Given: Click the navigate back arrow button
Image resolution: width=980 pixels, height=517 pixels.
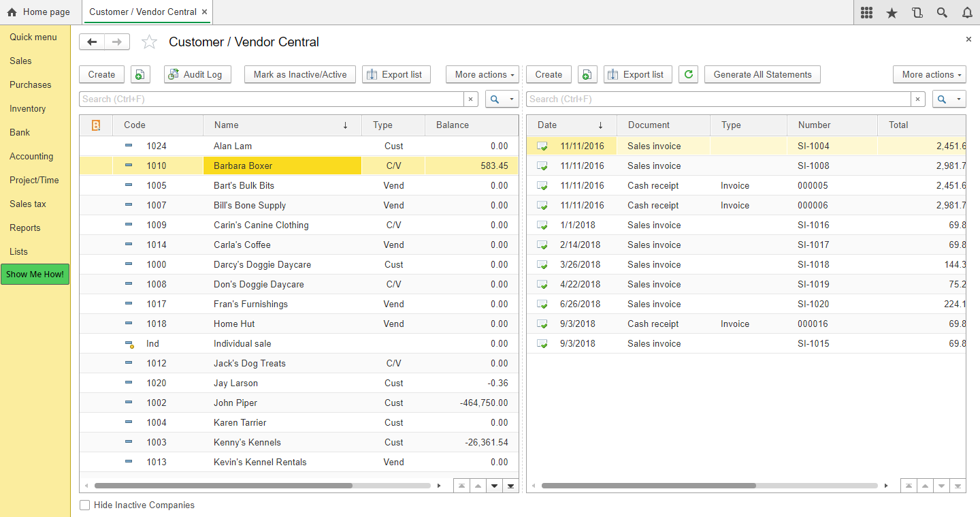Looking at the screenshot, I should tap(92, 42).
